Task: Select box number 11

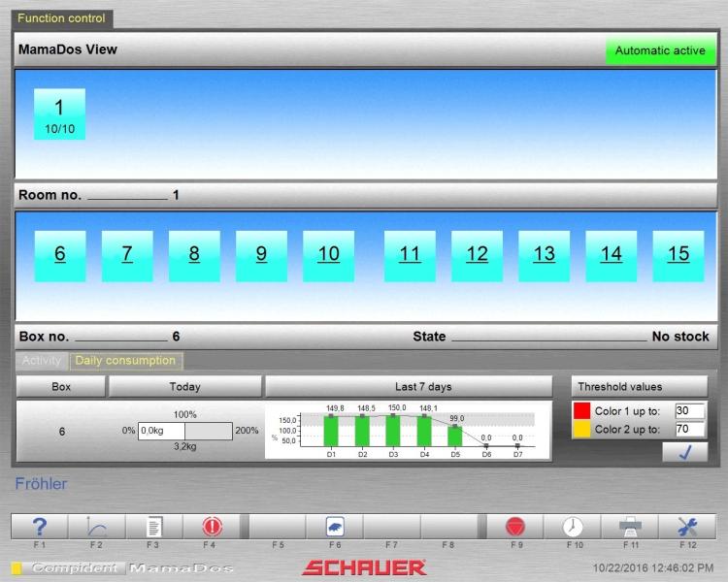Action: (410, 254)
